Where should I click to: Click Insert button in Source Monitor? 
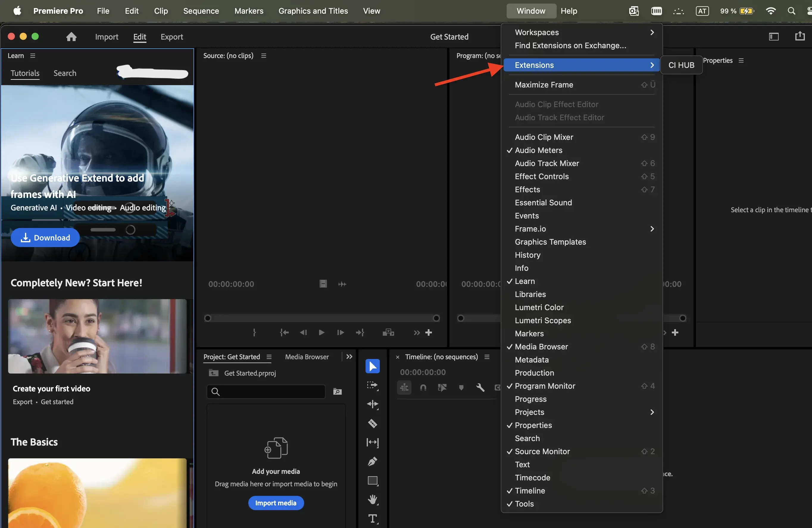[x=388, y=332]
